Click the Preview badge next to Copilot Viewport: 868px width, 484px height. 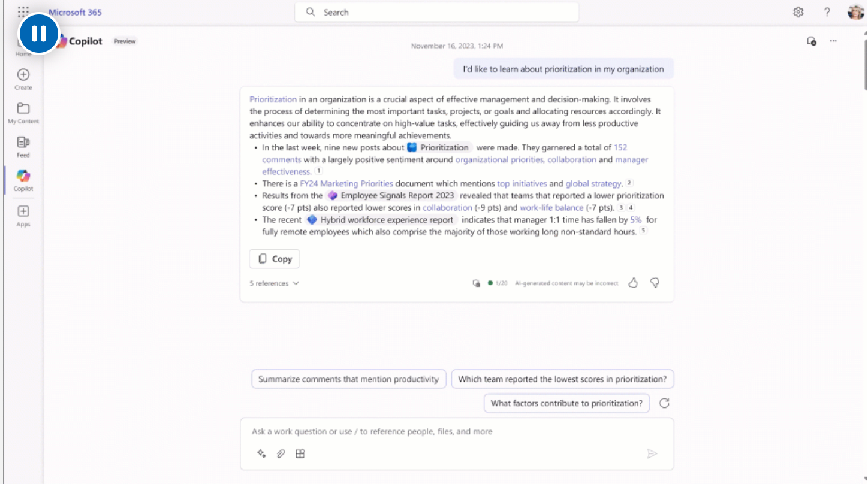tap(125, 41)
